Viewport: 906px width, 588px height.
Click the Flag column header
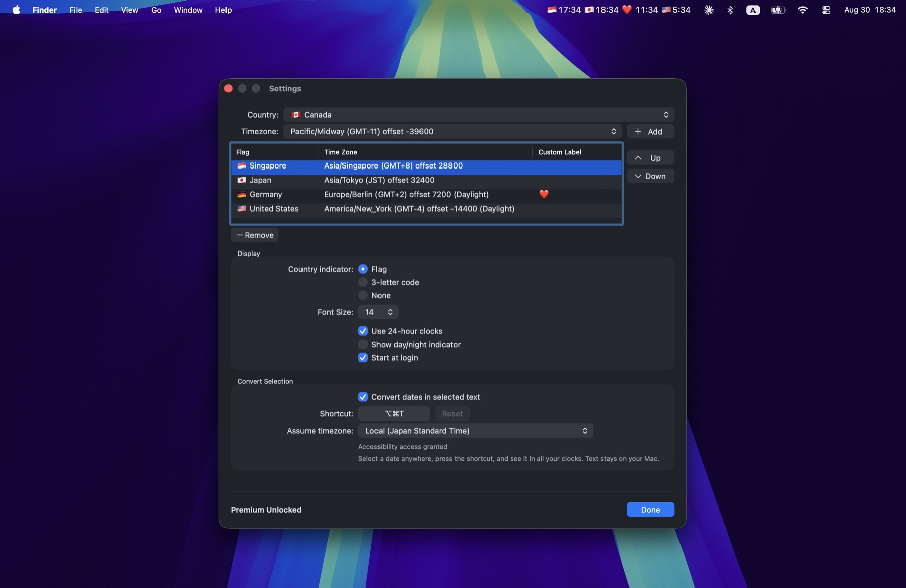(274, 152)
